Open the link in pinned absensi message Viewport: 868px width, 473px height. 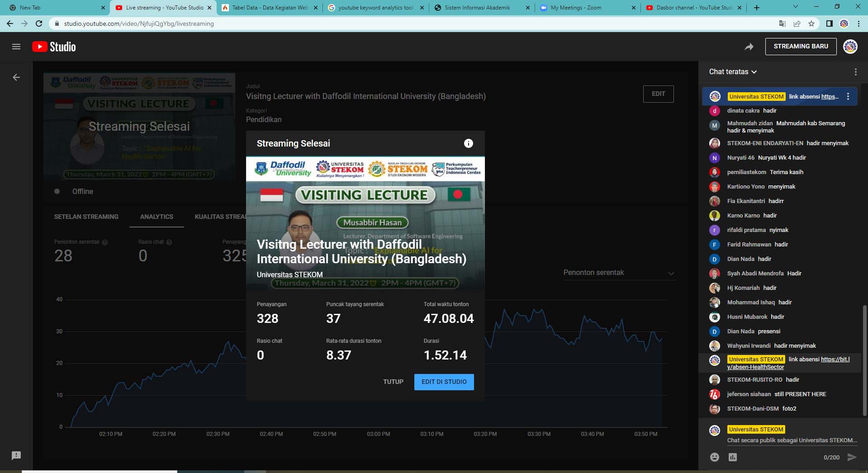coord(830,97)
